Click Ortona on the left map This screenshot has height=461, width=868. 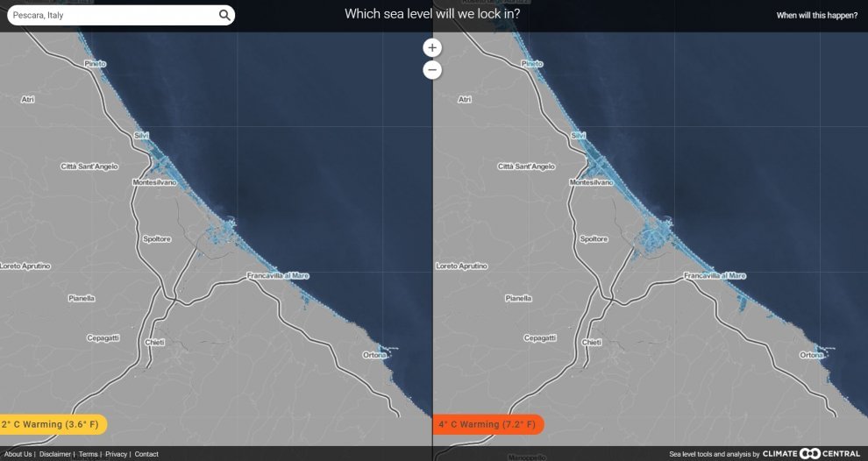click(374, 355)
